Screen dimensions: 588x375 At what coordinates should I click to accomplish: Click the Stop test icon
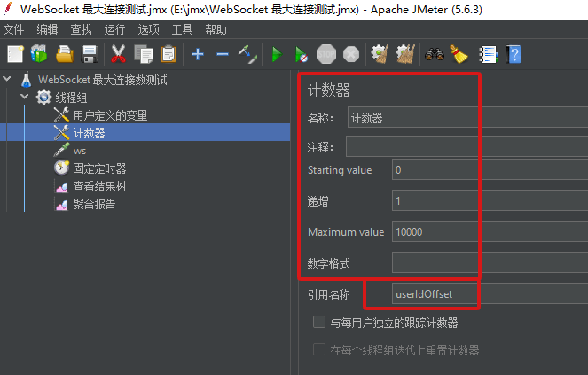click(326, 55)
